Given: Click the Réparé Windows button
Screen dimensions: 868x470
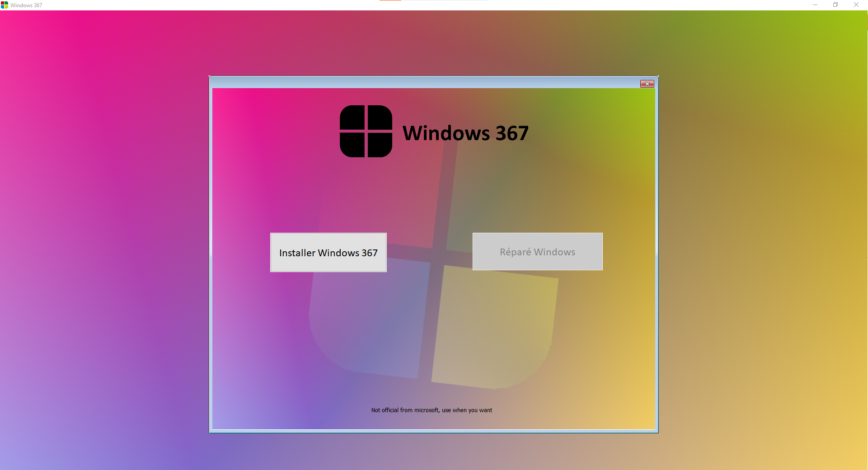Looking at the screenshot, I should (538, 252).
